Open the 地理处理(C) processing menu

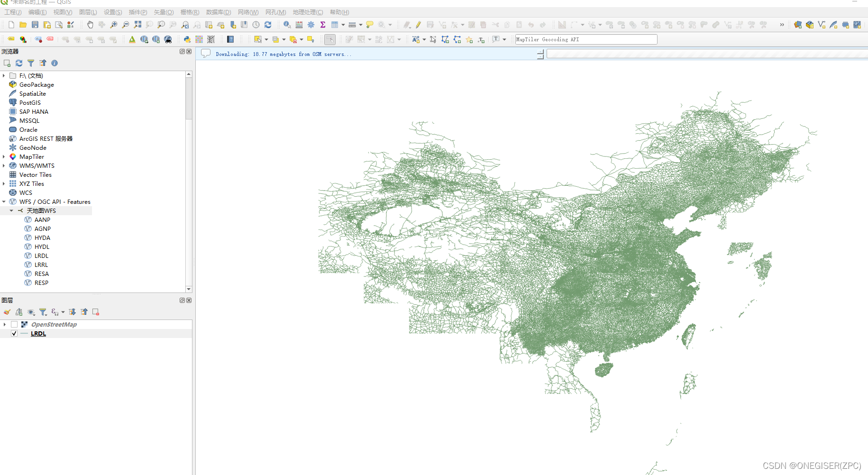coord(308,12)
